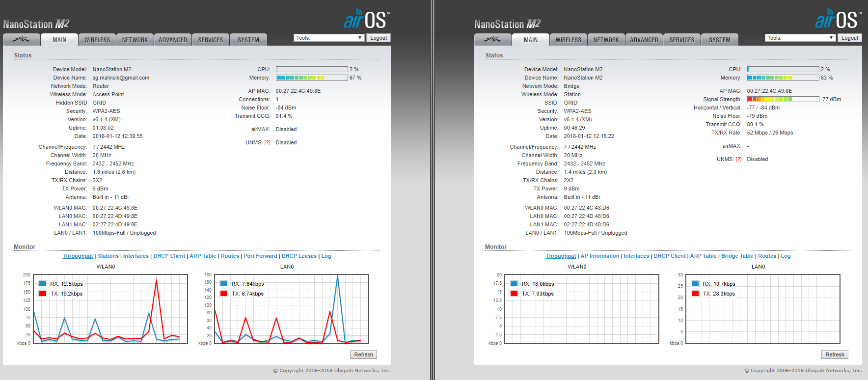Image resolution: width=868 pixels, height=380 pixels.
Task: Open Log link in left panel
Action: point(326,256)
